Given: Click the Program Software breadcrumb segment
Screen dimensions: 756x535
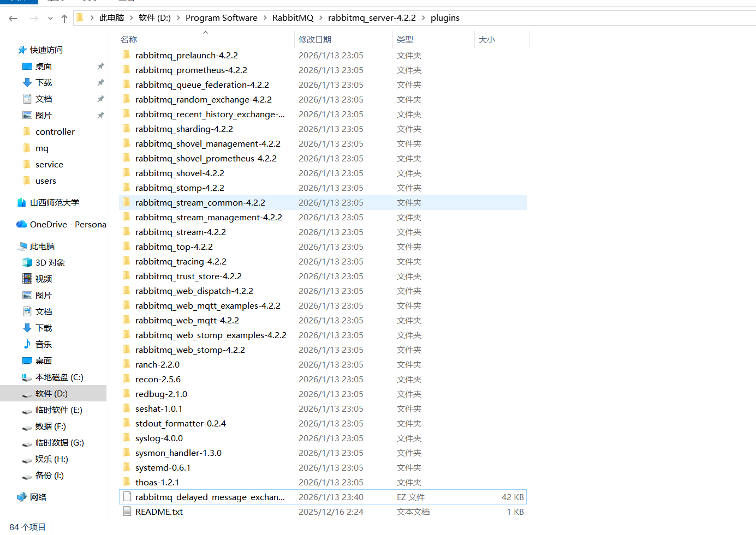Looking at the screenshot, I should (x=222, y=18).
